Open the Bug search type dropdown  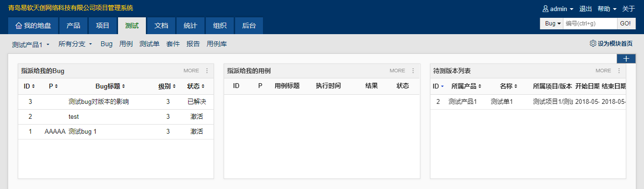[552, 24]
